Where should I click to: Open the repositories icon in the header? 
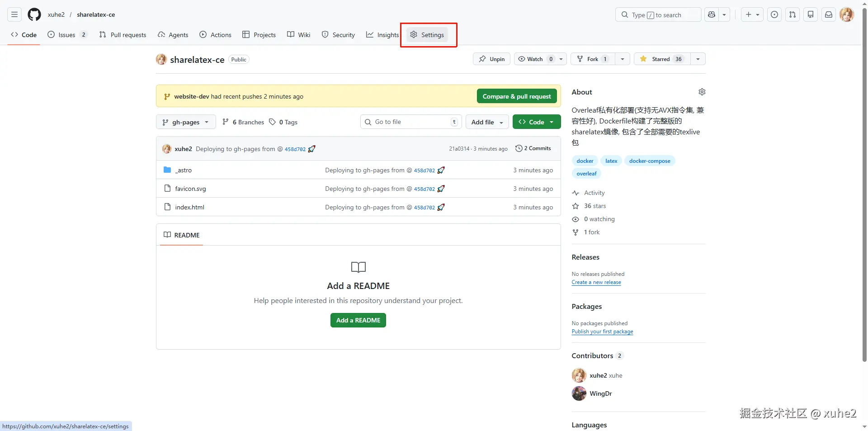pos(811,14)
